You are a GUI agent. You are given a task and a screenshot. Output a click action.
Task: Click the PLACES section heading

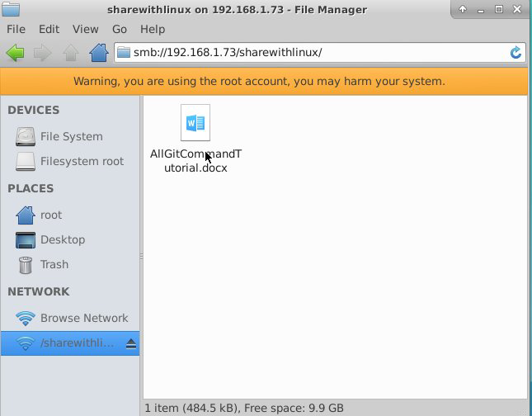(31, 188)
